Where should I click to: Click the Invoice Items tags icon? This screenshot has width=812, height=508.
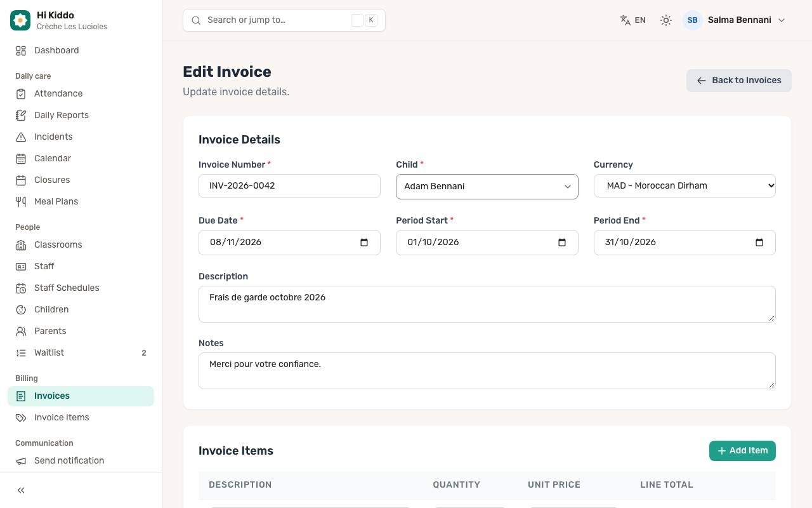click(x=21, y=417)
